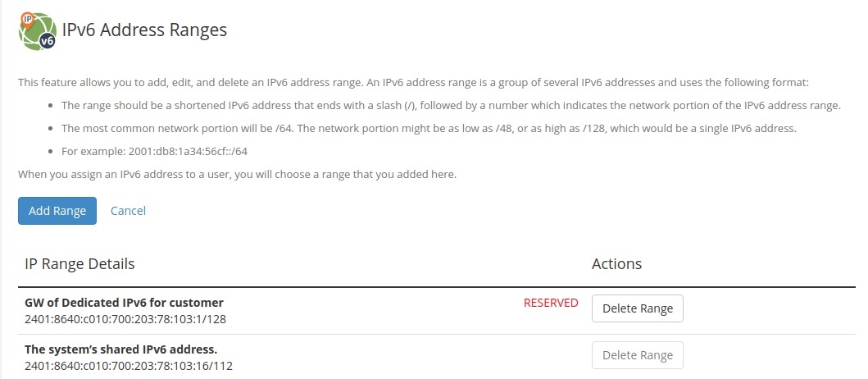Select the system's shared IPv6 address name
Image resolution: width=868 pixels, height=379 pixels.
120,349
